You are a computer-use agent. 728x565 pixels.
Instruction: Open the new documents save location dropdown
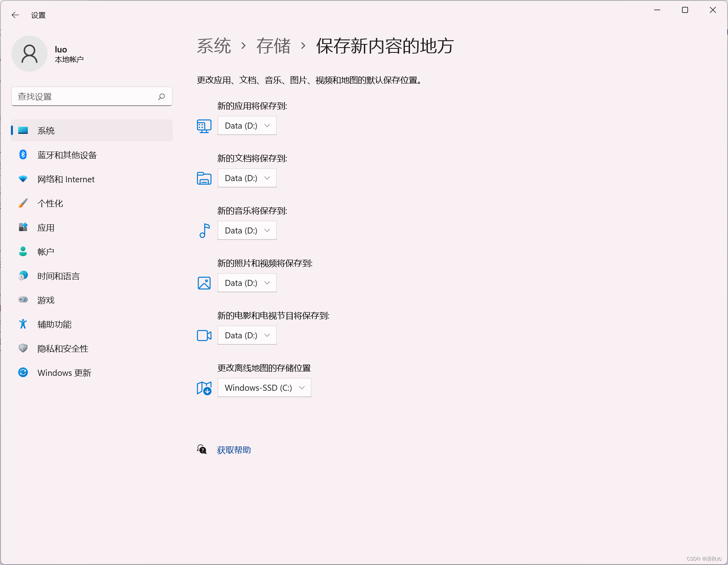tap(247, 178)
